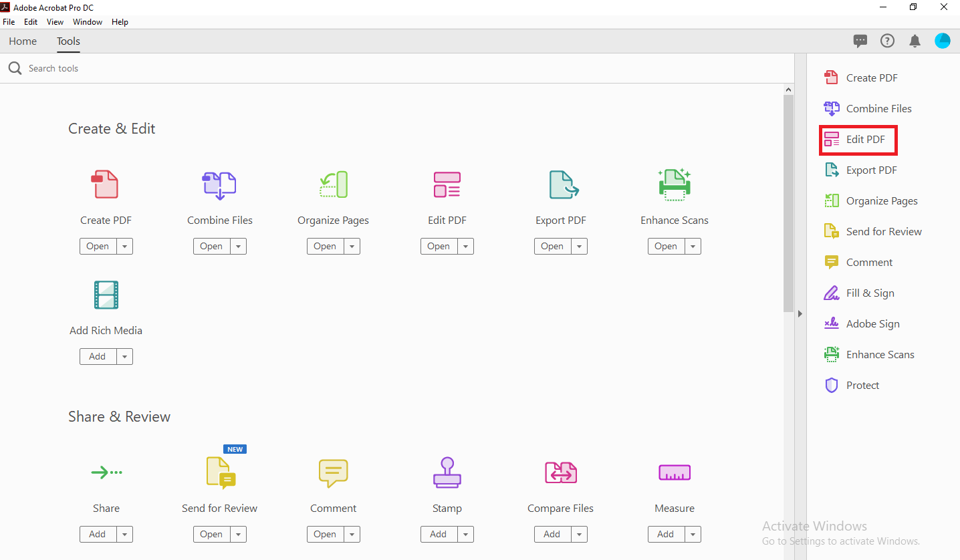Click the Add button under Compare Files
The width and height of the screenshot is (960, 560).
point(552,534)
